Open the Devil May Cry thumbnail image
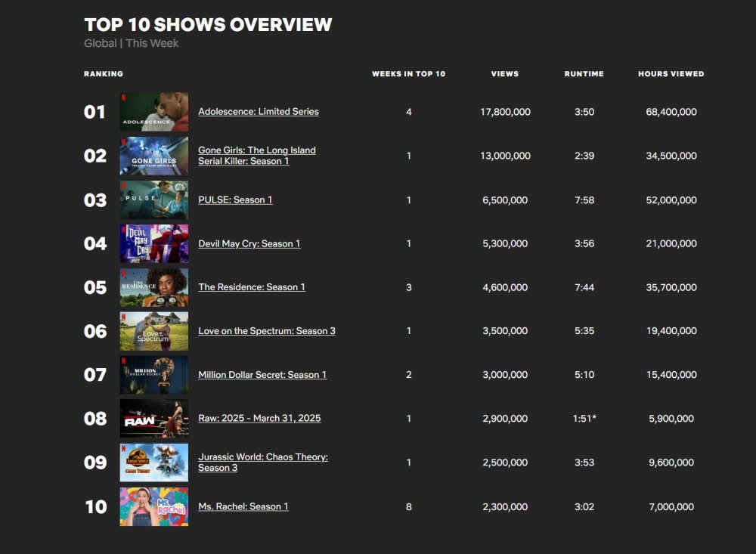 [x=153, y=243]
